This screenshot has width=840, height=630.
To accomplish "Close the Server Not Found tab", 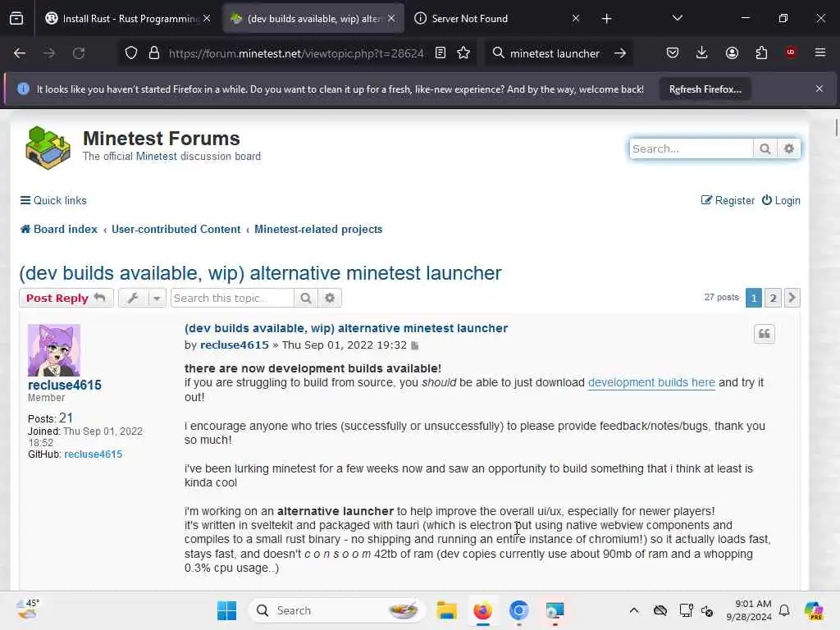I will [575, 19].
